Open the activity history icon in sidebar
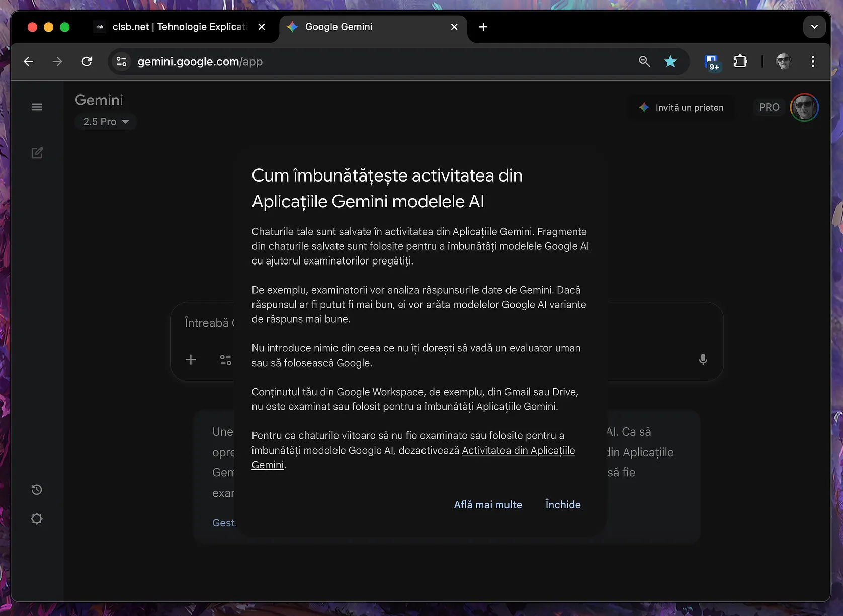This screenshot has width=843, height=616. [37, 490]
